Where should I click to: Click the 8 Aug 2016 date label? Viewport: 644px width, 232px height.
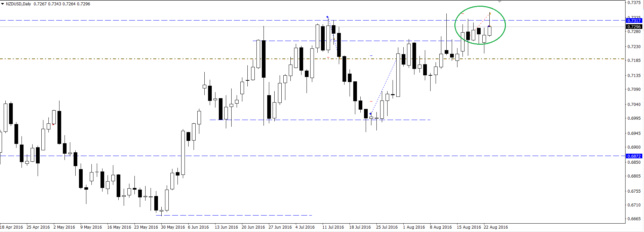click(441, 227)
